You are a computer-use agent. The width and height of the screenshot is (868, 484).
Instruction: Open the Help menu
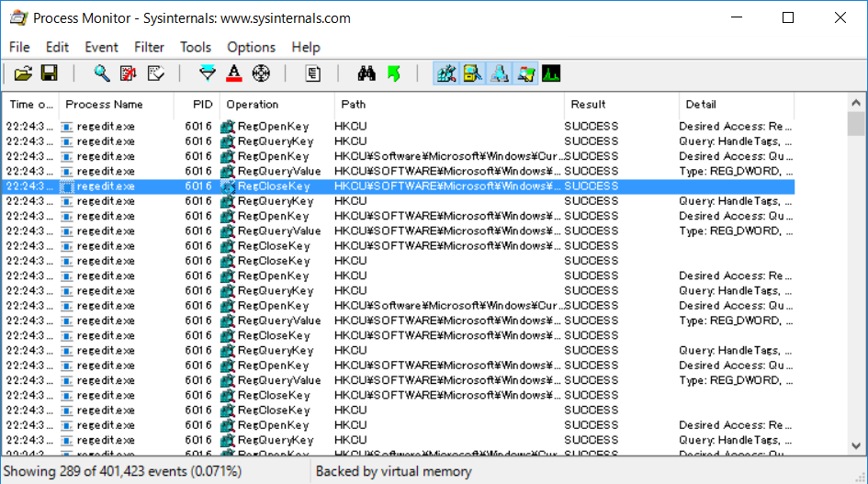tap(306, 47)
